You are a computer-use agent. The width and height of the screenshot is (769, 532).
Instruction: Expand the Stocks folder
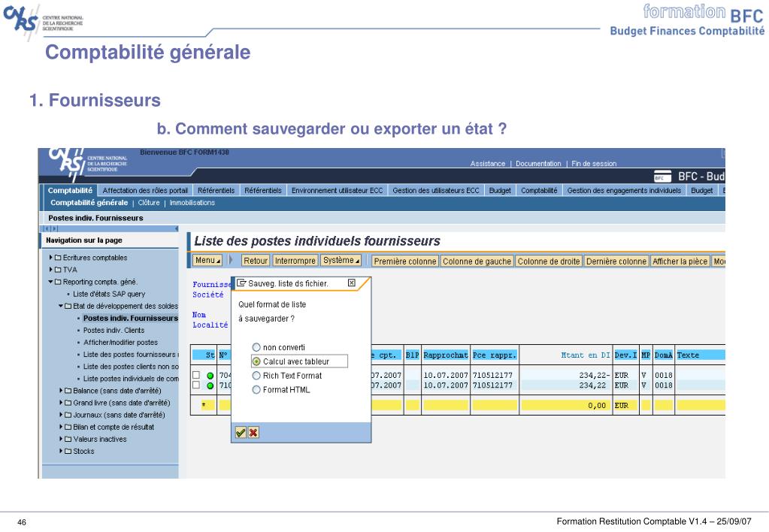point(62,451)
